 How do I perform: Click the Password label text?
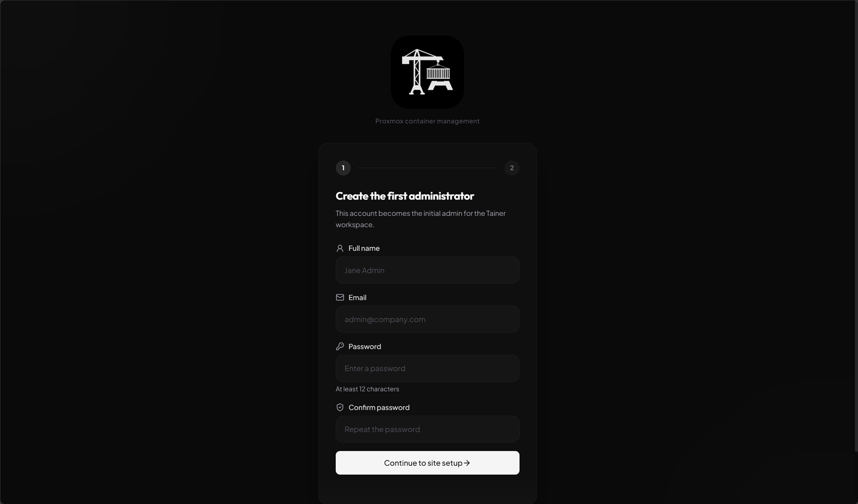364,346
